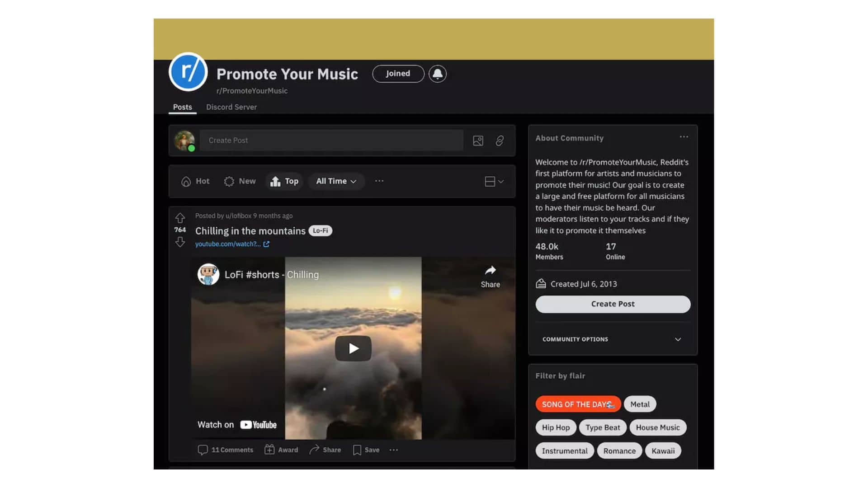Click the Create Post button in sidebar
Viewport: 868px width, 488px height.
(613, 304)
